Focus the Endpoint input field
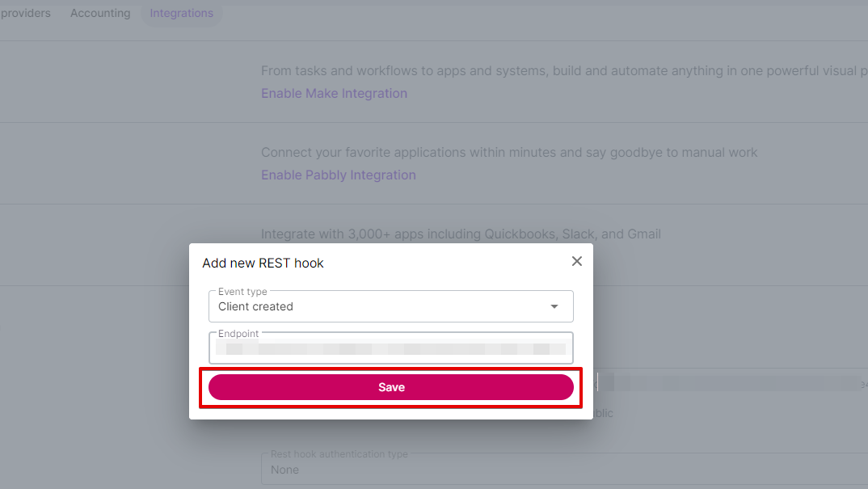The width and height of the screenshot is (868, 489). (391, 348)
